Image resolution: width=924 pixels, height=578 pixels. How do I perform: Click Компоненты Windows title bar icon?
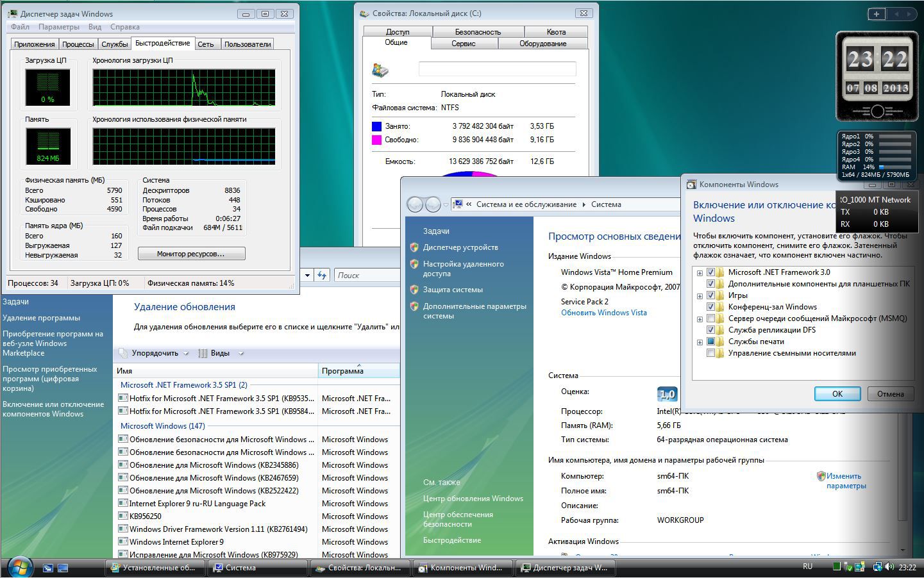pos(691,185)
